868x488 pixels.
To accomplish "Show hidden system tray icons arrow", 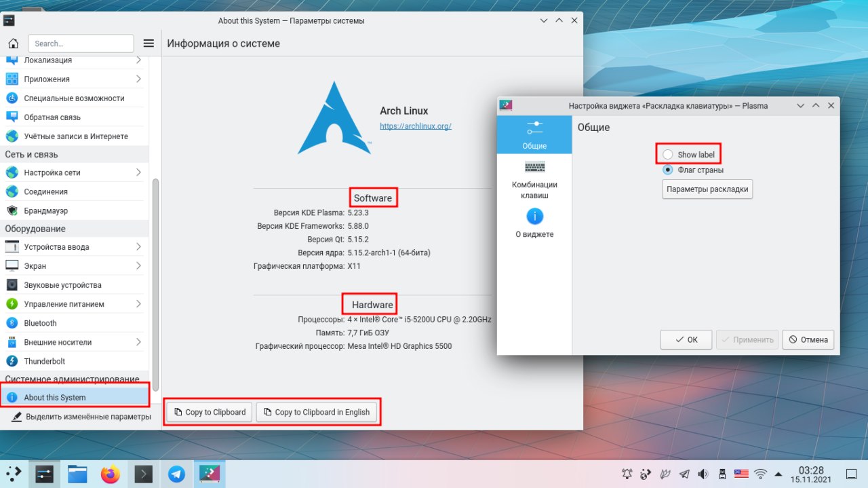I will 779,474.
